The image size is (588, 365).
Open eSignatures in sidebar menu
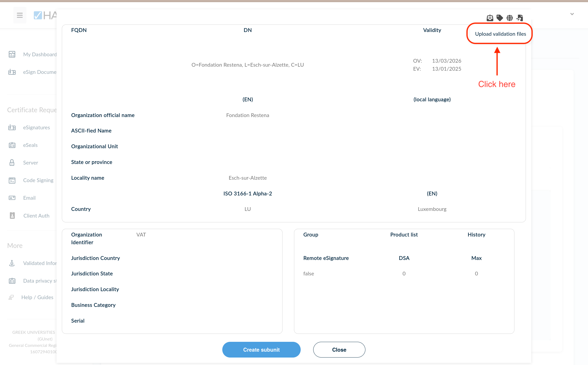coord(37,127)
